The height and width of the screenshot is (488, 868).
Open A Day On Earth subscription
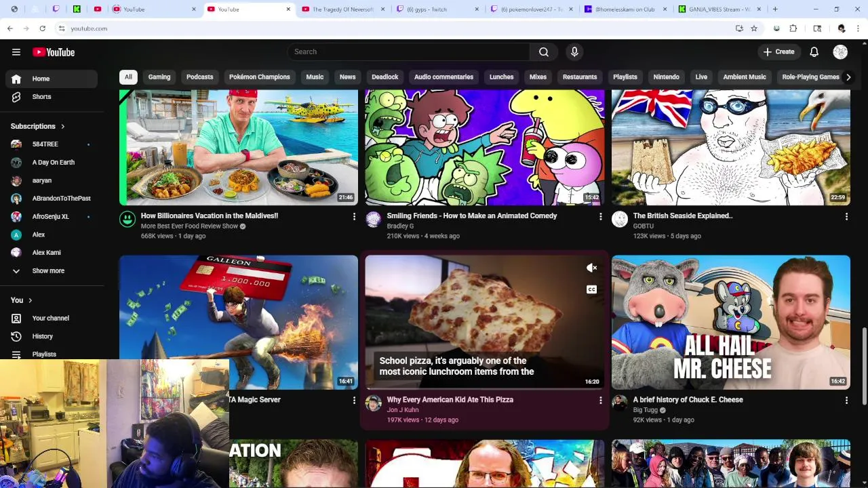coord(52,163)
